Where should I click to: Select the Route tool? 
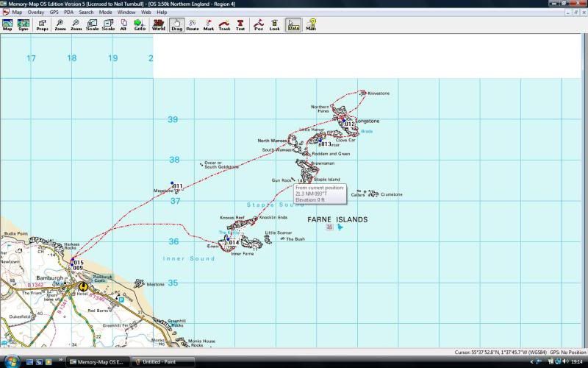(193, 24)
